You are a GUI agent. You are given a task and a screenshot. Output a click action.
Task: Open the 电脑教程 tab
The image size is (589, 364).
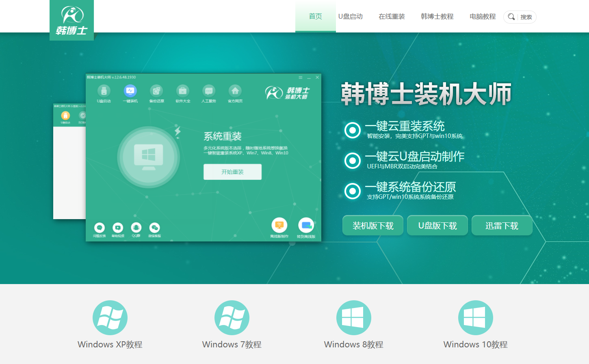pos(482,16)
